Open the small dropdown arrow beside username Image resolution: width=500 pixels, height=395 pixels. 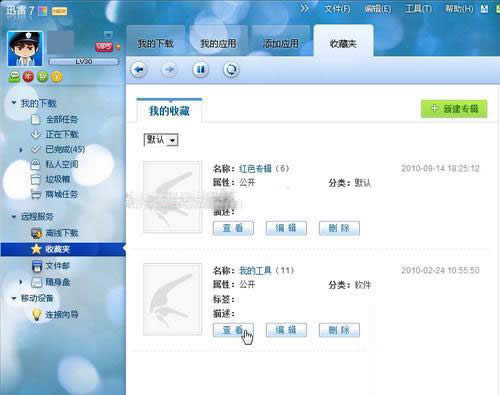click(x=108, y=34)
